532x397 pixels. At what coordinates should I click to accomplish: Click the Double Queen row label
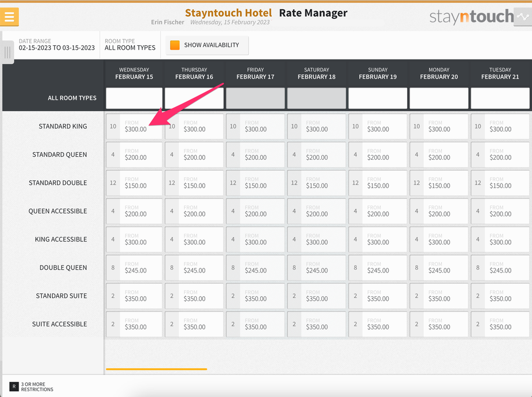(63, 267)
